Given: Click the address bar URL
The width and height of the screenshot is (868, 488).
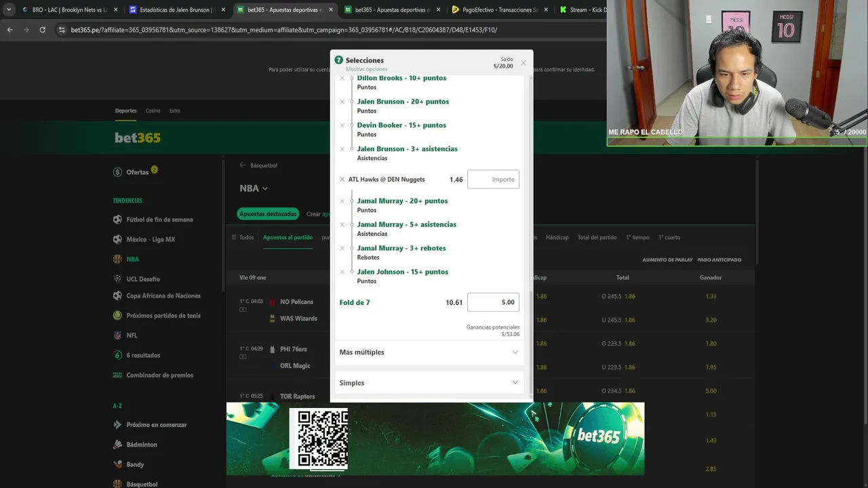Looking at the screenshot, I should [284, 30].
